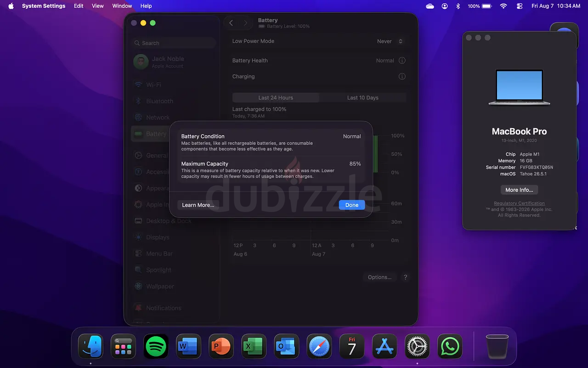Click the 85% Maximum Capacity value
588x368 pixels.
(x=355, y=164)
